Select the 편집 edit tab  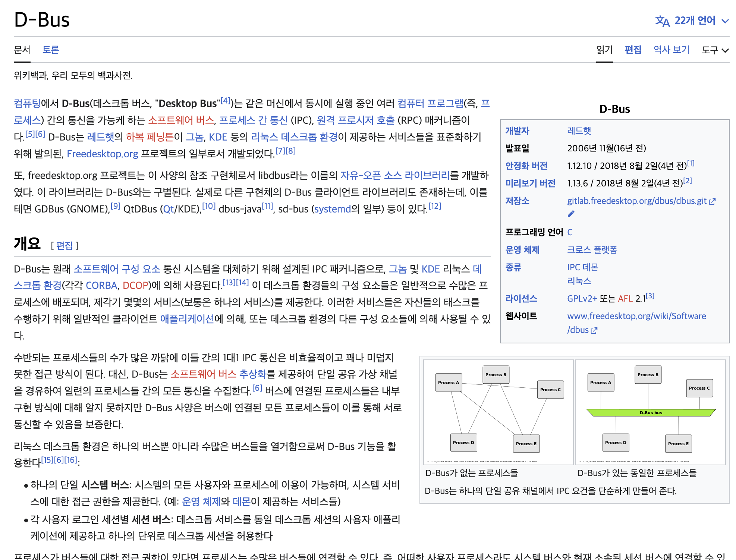pyautogui.click(x=633, y=50)
